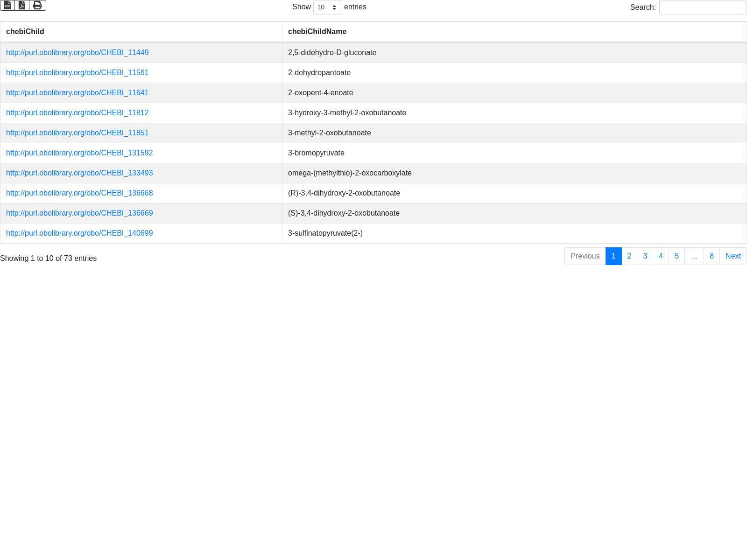747x560 pixels.
Task: Follow the CHEBI_11812 link
Action: click(77, 113)
